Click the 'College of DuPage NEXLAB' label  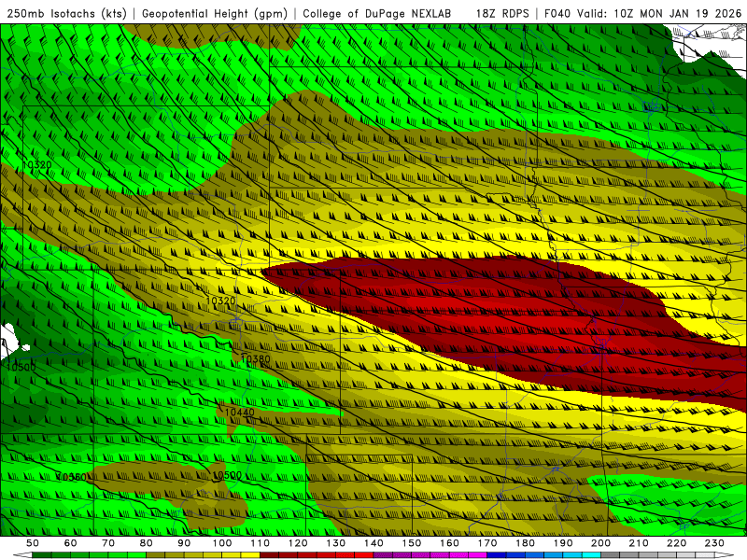pyautogui.click(x=377, y=14)
